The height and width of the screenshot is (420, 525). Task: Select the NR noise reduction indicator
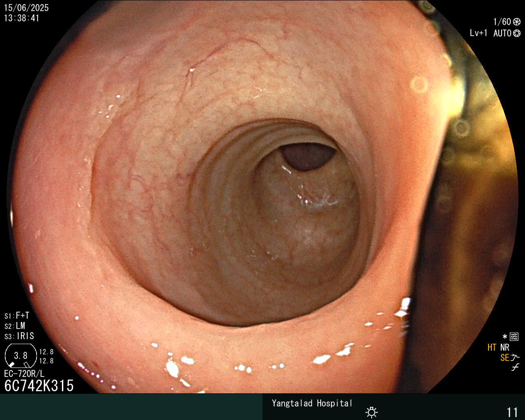click(505, 347)
